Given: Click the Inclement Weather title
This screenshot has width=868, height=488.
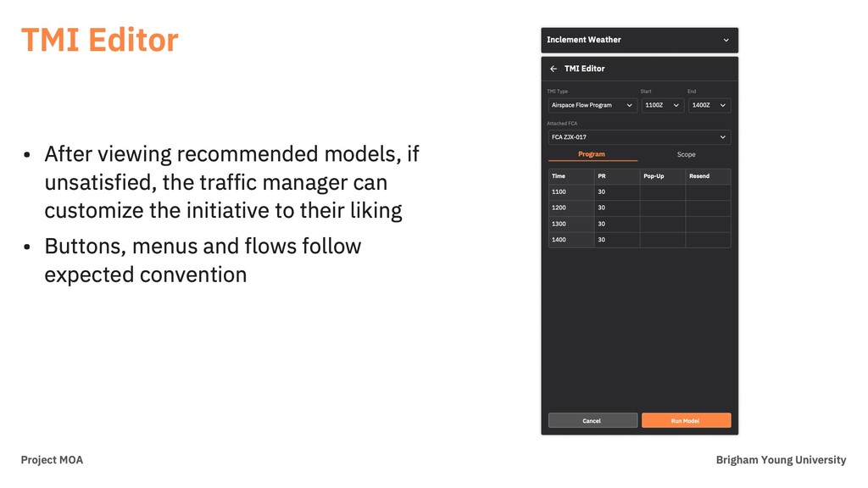Looking at the screenshot, I should [583, 40].
